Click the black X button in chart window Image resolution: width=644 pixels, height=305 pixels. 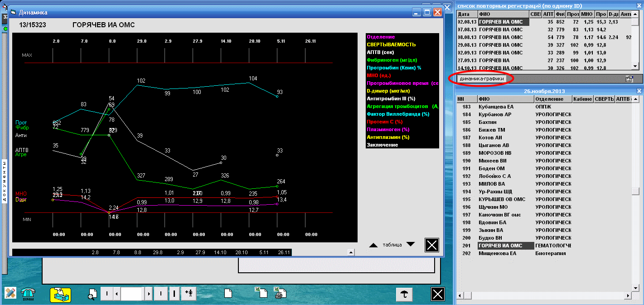(x=432, y=245)
